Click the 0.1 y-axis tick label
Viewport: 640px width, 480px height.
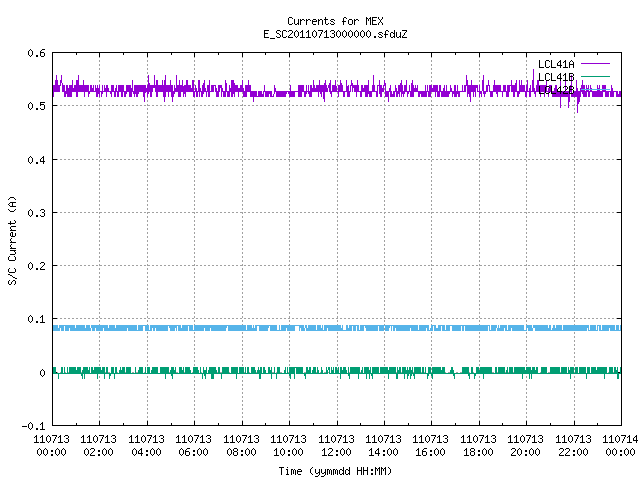coord(36,319)
